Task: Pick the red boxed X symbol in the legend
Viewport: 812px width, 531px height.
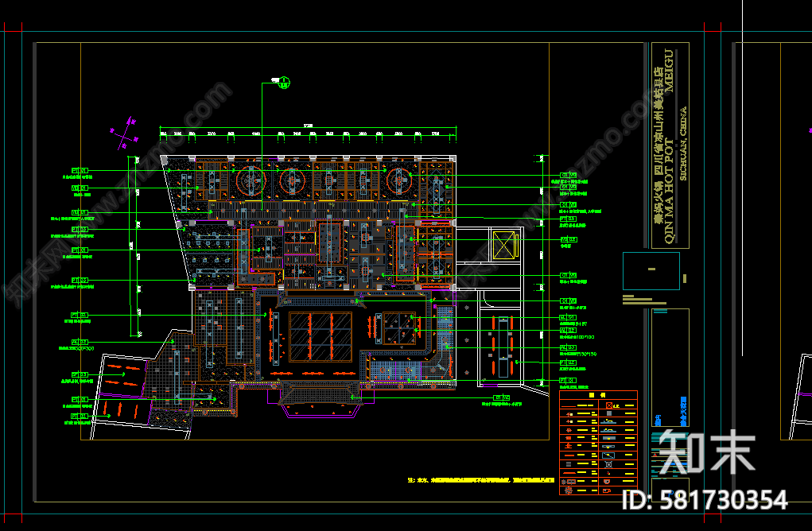Action: coord(608,405)
